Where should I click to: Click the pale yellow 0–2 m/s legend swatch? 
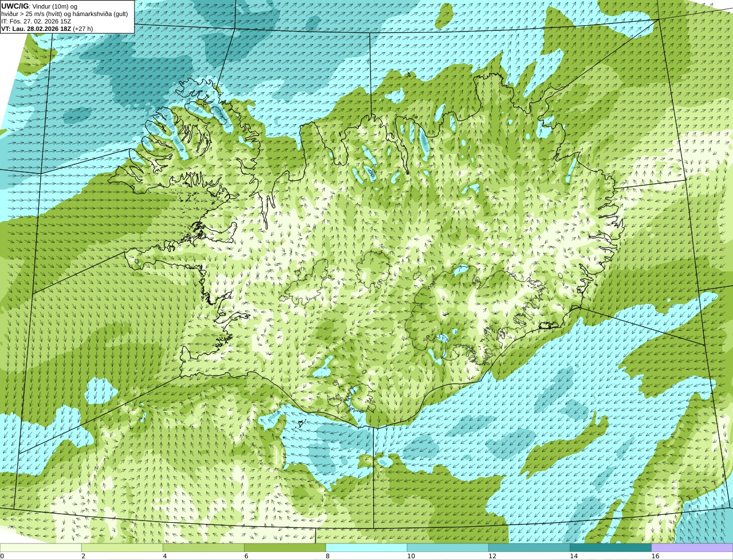click(x=41, y=548)
